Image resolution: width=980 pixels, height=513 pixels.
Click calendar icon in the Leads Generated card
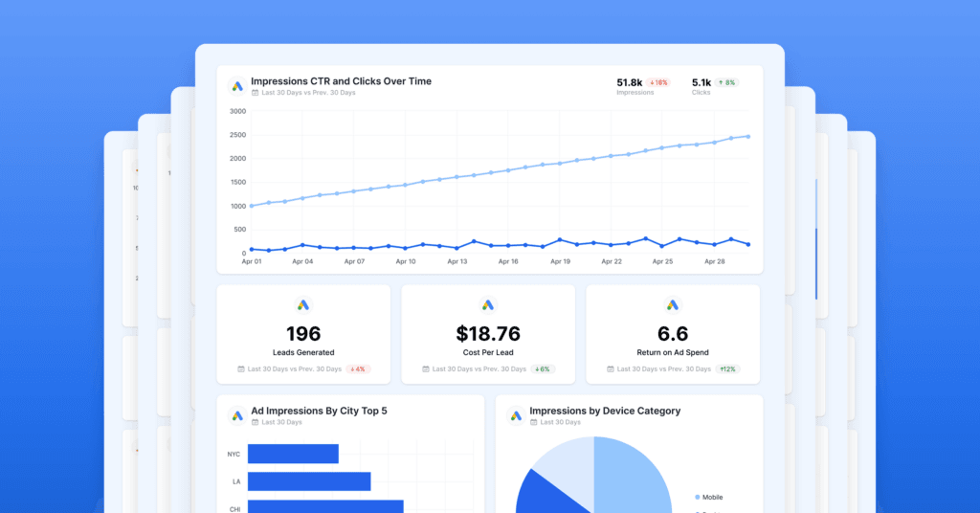click(240, 369)
